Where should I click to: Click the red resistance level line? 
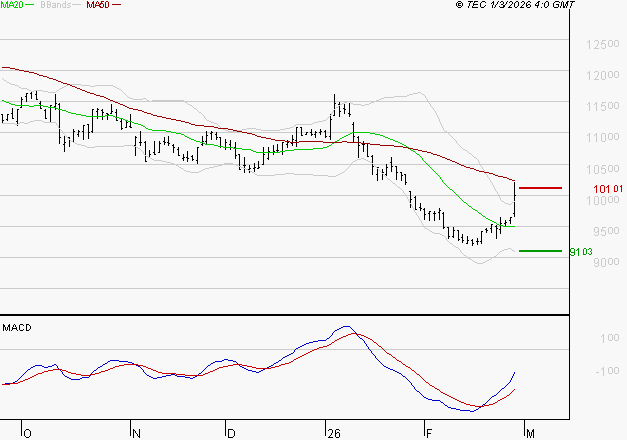(x=540, y=188)
